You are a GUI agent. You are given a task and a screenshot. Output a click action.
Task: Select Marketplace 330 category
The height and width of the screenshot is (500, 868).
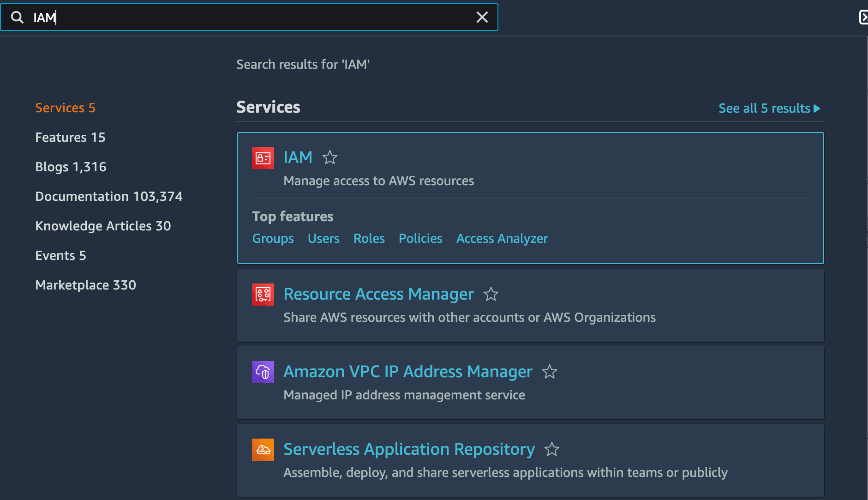pos(85,285)
